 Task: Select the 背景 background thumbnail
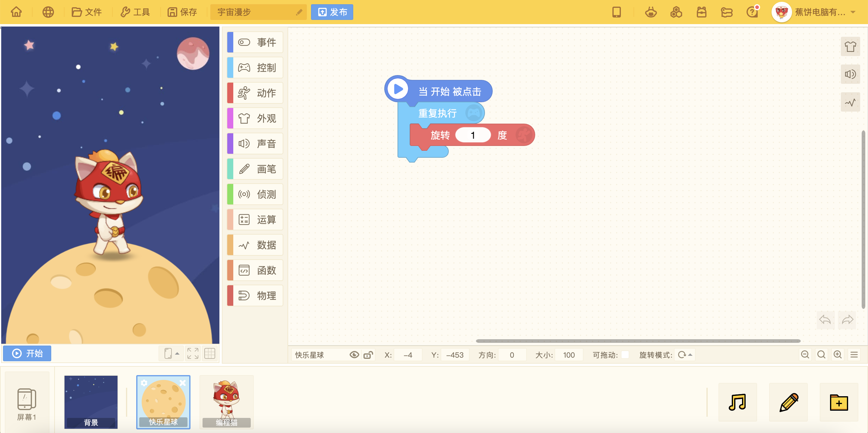click(91, 402)
